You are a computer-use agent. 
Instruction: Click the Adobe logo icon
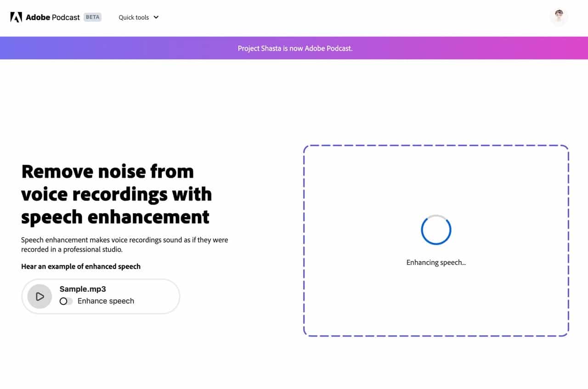16,17
